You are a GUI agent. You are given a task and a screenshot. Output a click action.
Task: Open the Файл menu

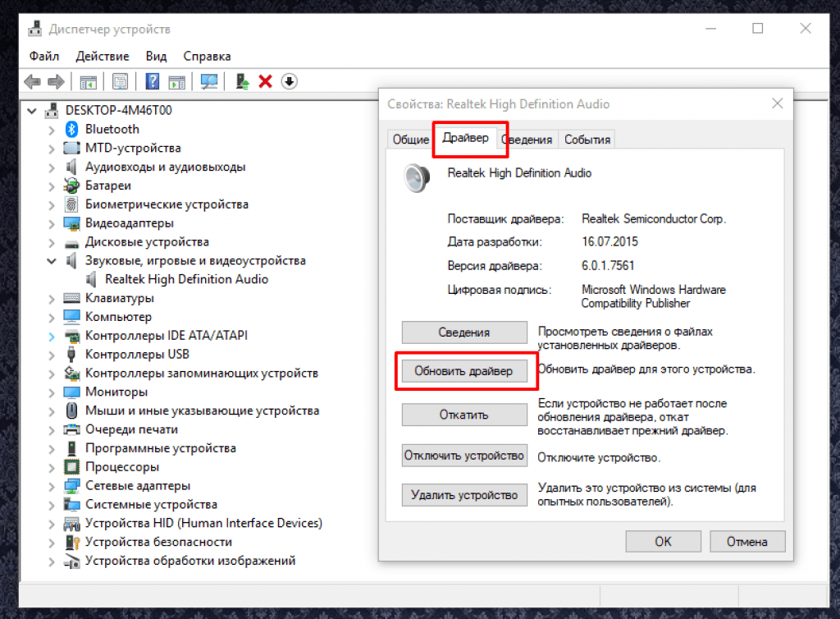click(x=44, y=57)
